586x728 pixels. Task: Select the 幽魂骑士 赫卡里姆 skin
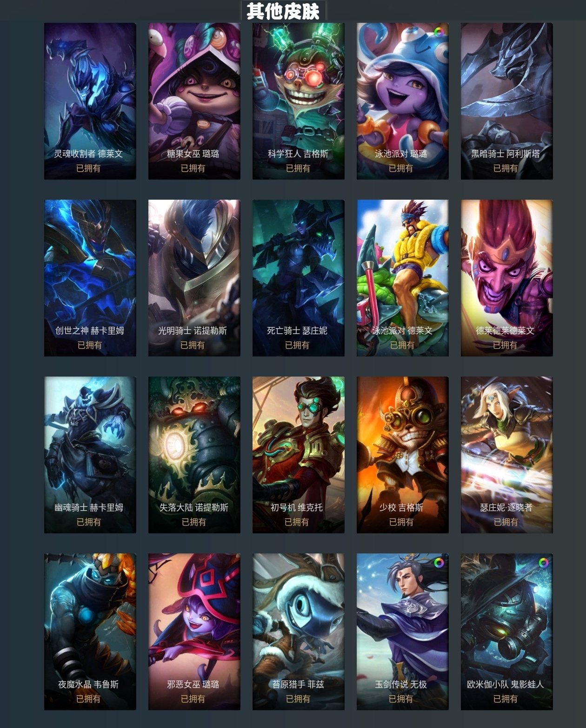click(x=90, y=455)
